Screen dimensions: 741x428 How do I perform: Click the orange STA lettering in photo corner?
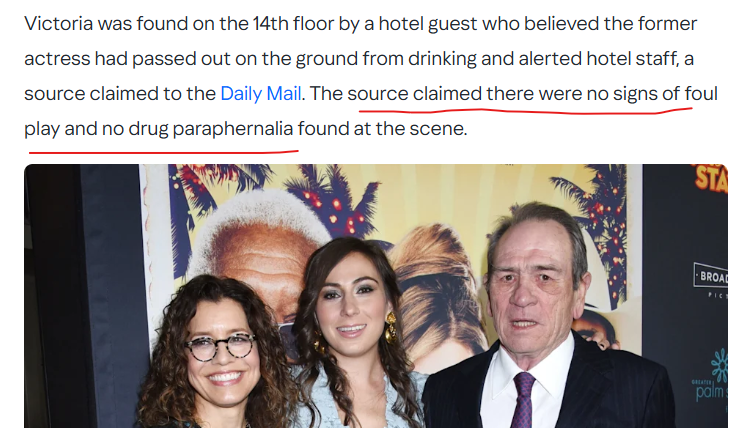(712, 178)
